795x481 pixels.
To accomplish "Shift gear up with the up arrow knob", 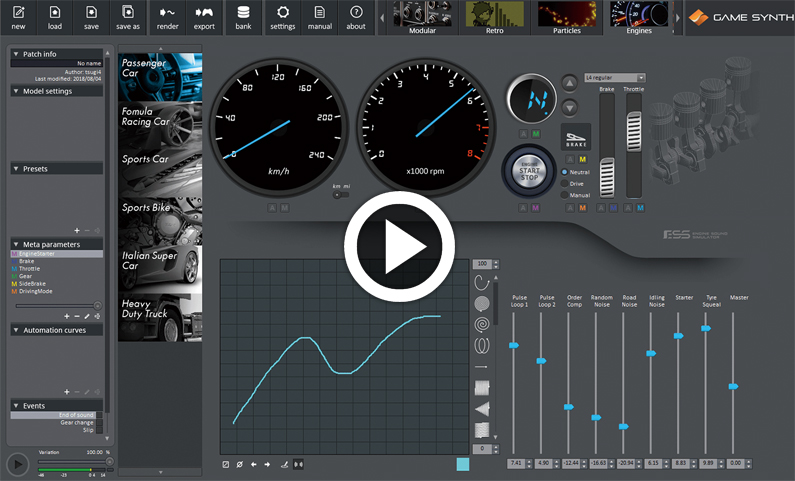I will point(569,83).
